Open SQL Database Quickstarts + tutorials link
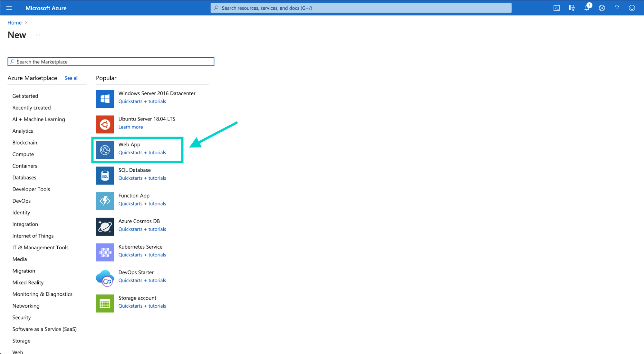The image size is (644, 354). (142, 178)
